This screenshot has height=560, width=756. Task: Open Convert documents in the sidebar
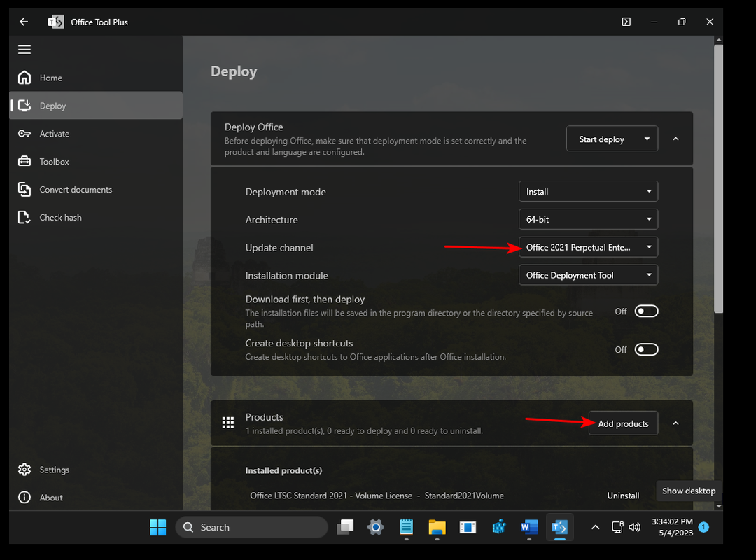click(95, 190)
